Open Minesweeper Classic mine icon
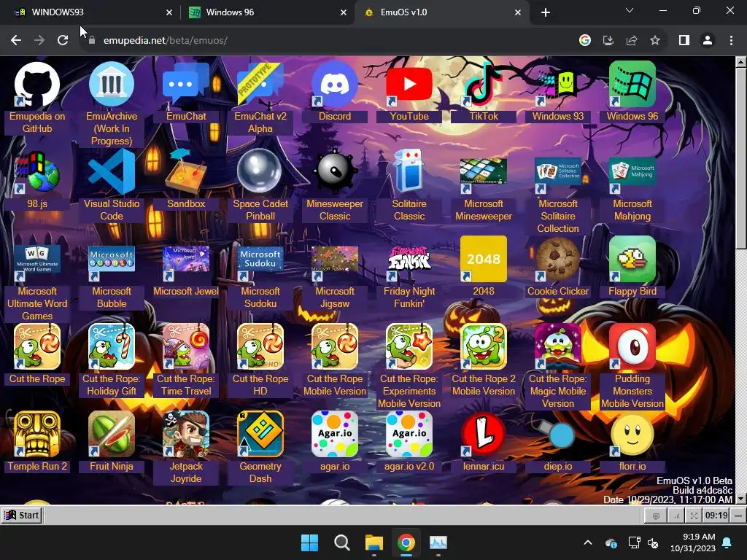Screen dimensions: 747x560 334,172
